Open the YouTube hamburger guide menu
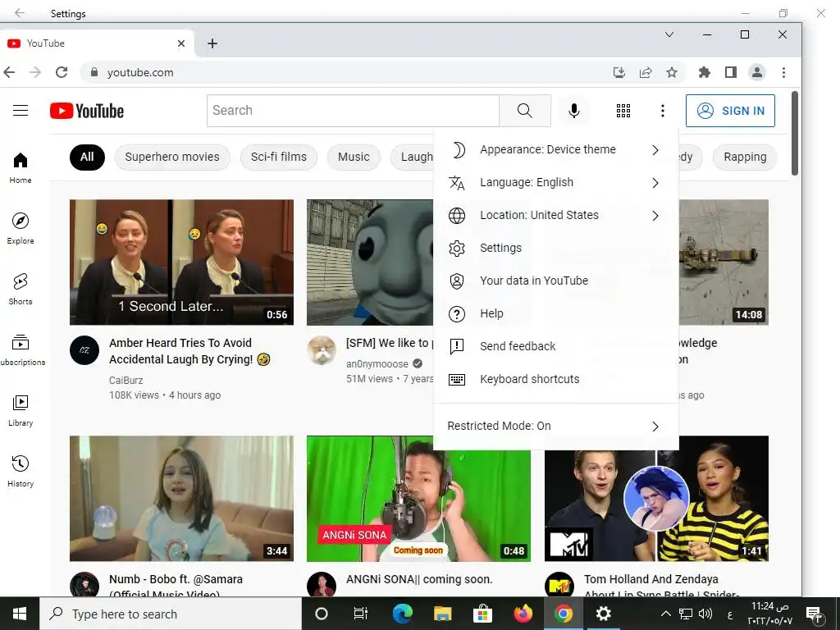The image size is (840, 630). point(21,111)
